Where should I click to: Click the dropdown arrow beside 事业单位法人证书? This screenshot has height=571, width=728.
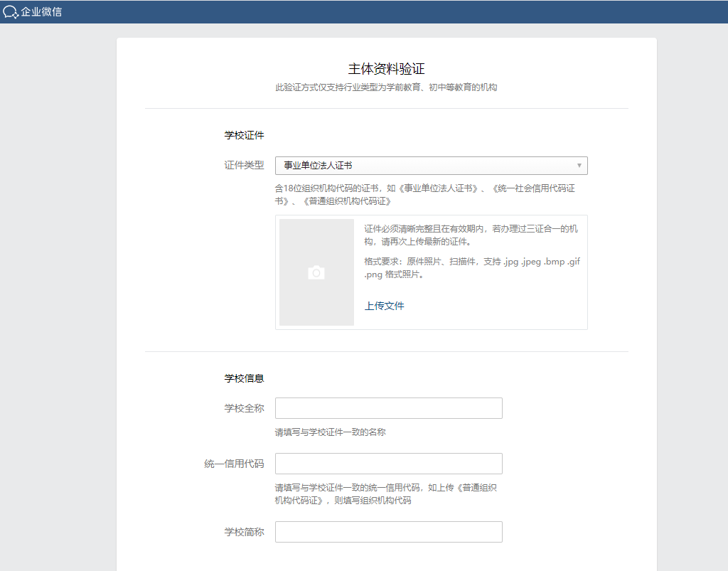[x=579, y=165]
